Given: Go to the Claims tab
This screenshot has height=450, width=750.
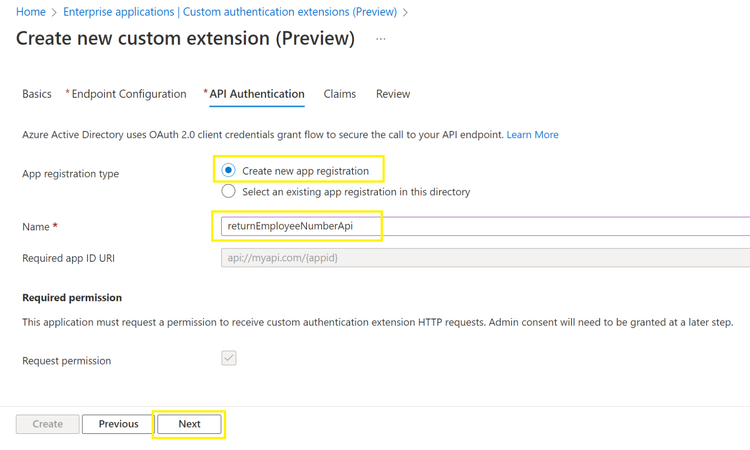Looking at the screenshot, I should click(x=340, y=94).
